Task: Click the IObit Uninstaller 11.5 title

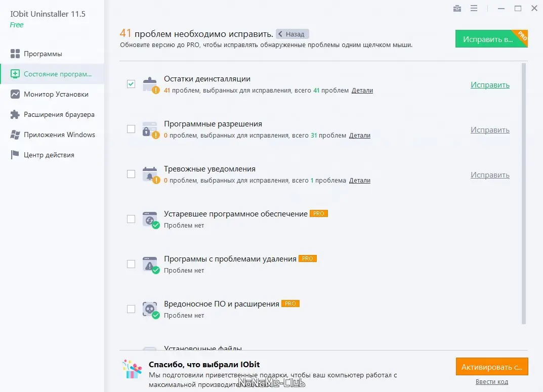Action: (x=48, y=14)
